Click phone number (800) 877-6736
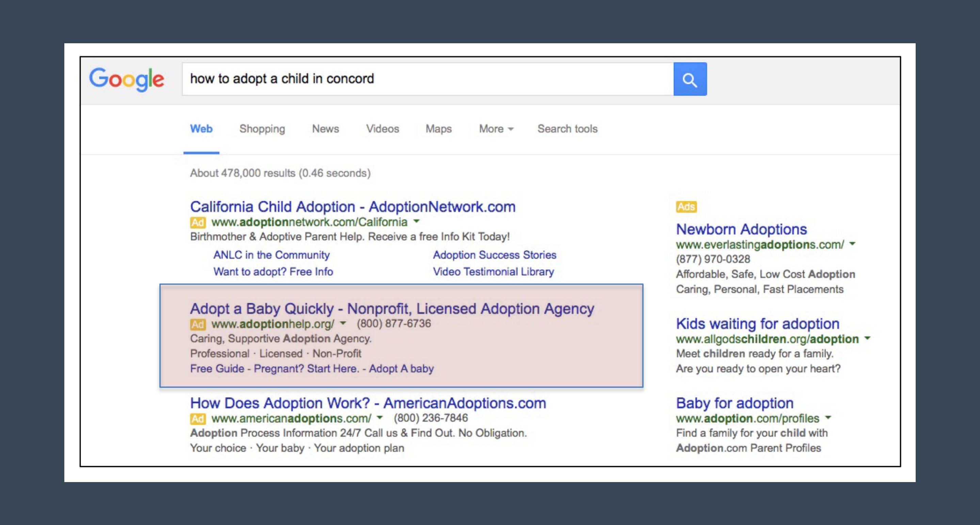The width and height of the screenshot is (980, 525). [x=394, y=323]
